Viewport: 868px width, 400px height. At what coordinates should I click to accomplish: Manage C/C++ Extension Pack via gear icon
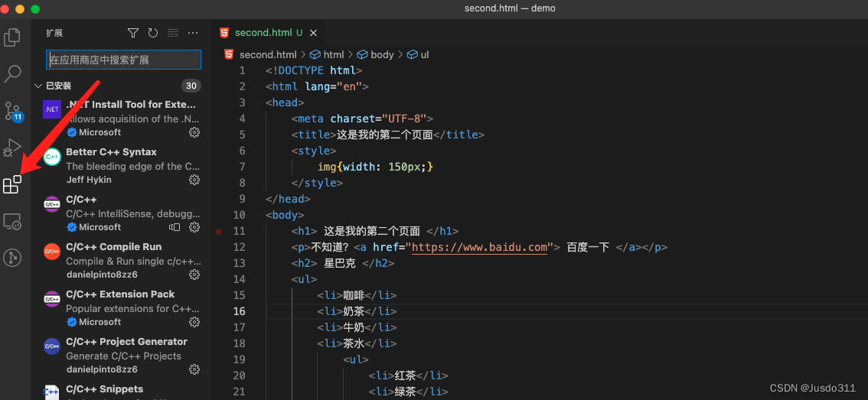(x=194, y=322)
